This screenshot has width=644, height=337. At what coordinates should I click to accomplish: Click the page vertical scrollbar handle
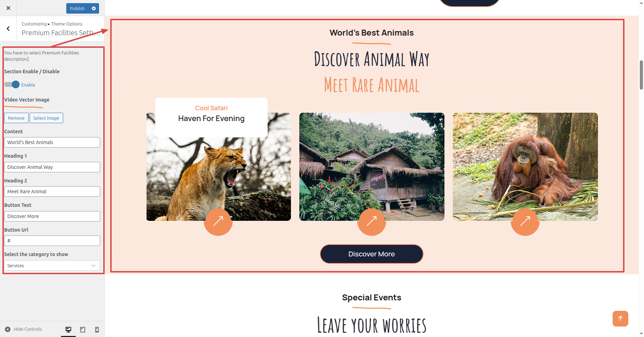point(641,75)
